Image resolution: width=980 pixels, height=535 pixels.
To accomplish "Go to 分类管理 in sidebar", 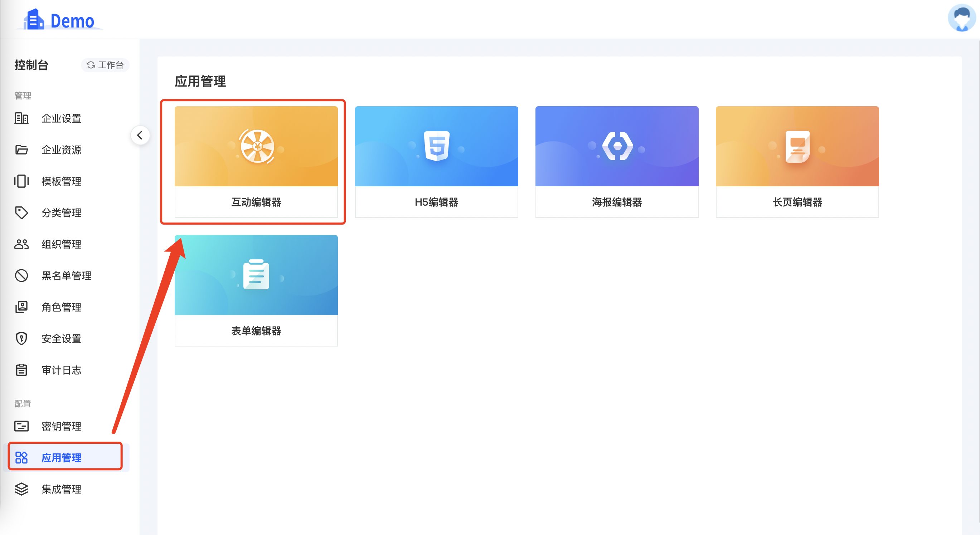I will pyautogui.click(x=66, y=212).
